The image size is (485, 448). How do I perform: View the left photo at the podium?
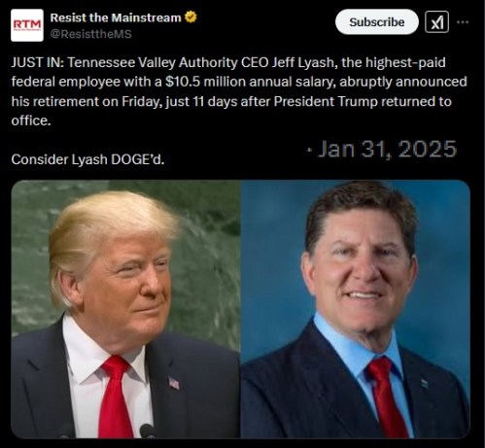(125, 309)
